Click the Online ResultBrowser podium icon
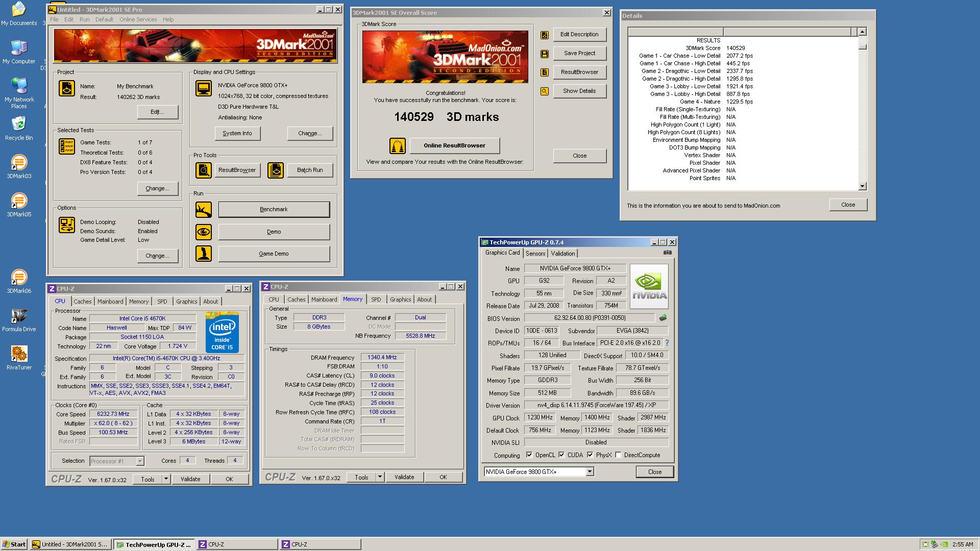 (398, 146)
